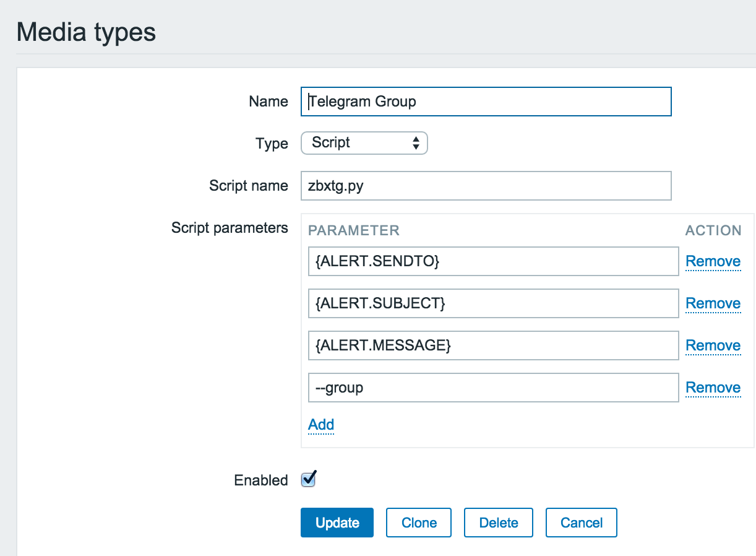This screenshot has width=756, height=556.
Task: Toggle the Enabled checkbox
Action: click(x=308, y=479)
